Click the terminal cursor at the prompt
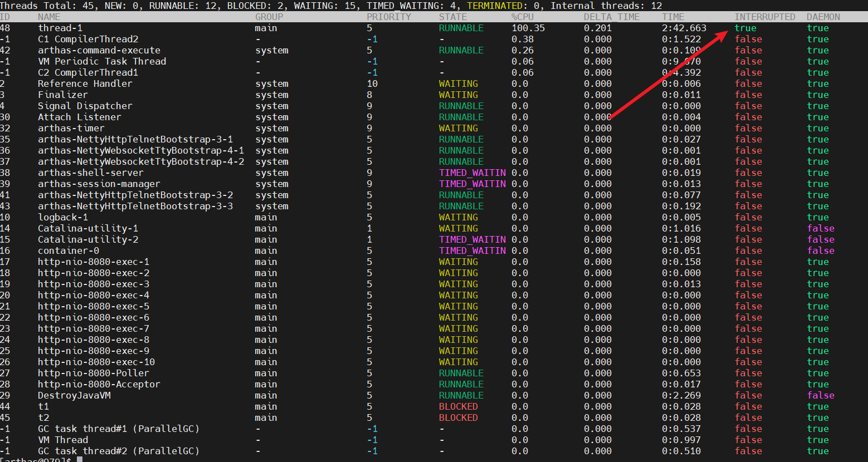 click(x=80, y=459)
